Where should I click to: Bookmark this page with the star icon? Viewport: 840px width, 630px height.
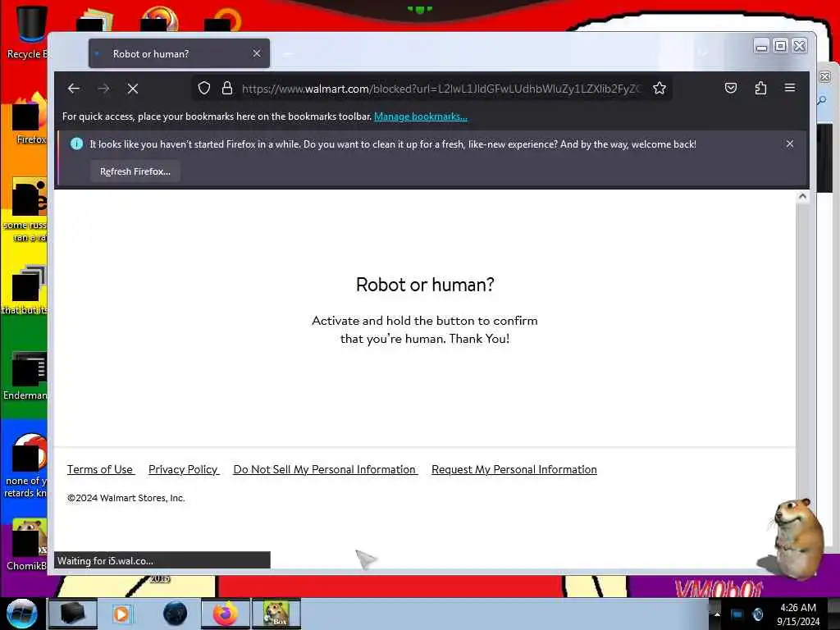660,89
